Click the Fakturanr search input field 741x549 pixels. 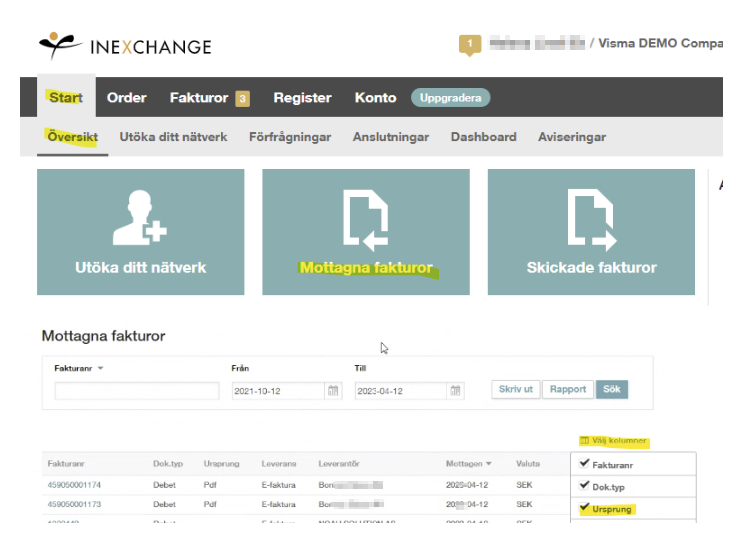click(137, 391)
